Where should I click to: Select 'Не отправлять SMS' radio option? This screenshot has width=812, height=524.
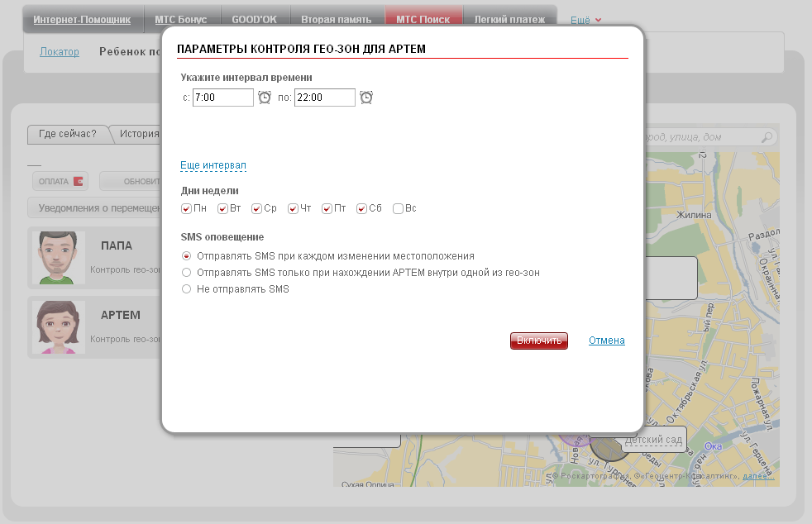[x=186, y=289]
